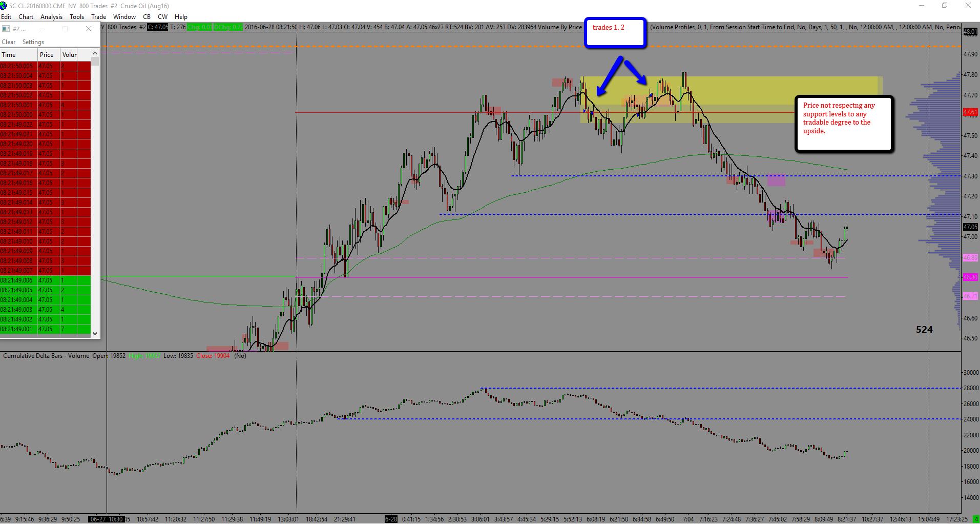Click the 'trades 1, 2' text annotation
The width and height of the screenshot is (980, 524).
coord(609,28)
